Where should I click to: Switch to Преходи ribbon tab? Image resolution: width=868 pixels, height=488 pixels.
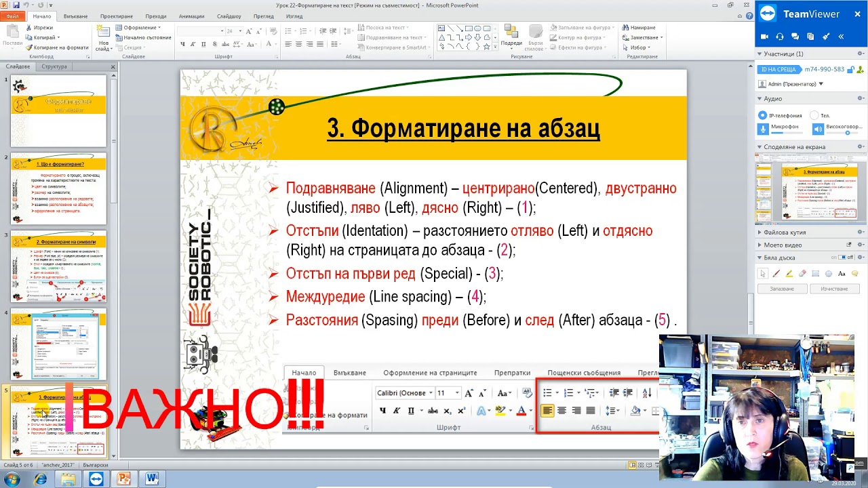(156, 16)
